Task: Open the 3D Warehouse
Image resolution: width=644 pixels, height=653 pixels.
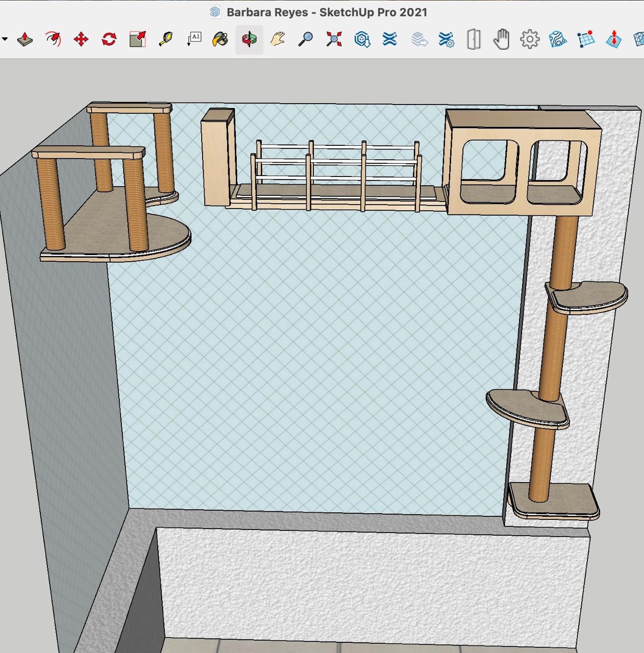Action: point(362,39)
